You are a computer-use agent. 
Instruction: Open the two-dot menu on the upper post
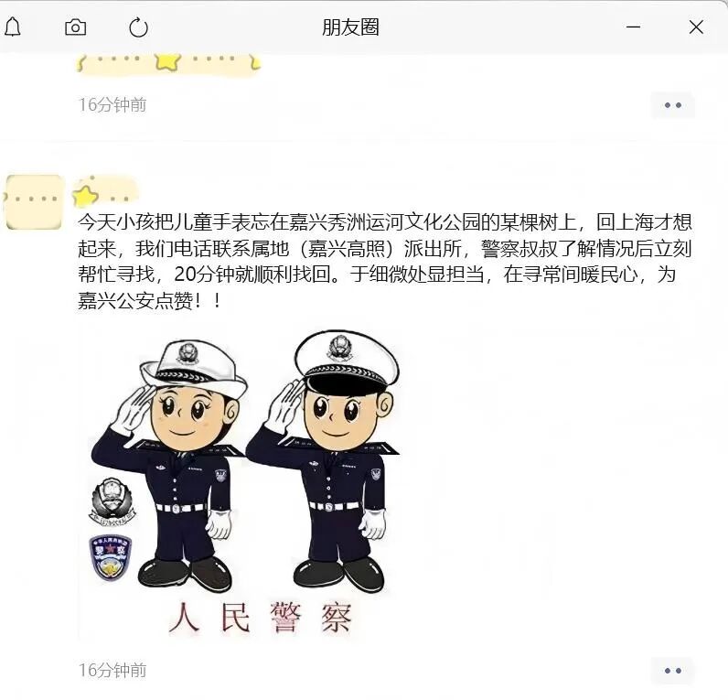673,105
